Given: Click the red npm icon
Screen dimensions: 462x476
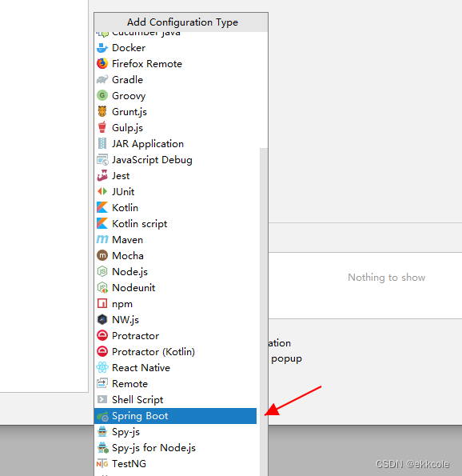Looking at the screenshot, I should 102,303.
